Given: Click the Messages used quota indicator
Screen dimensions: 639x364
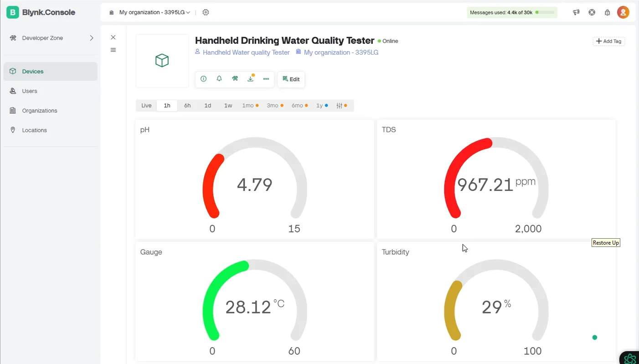Looking at the screenshot, I should pyautogui.click(x=512, y=13).
